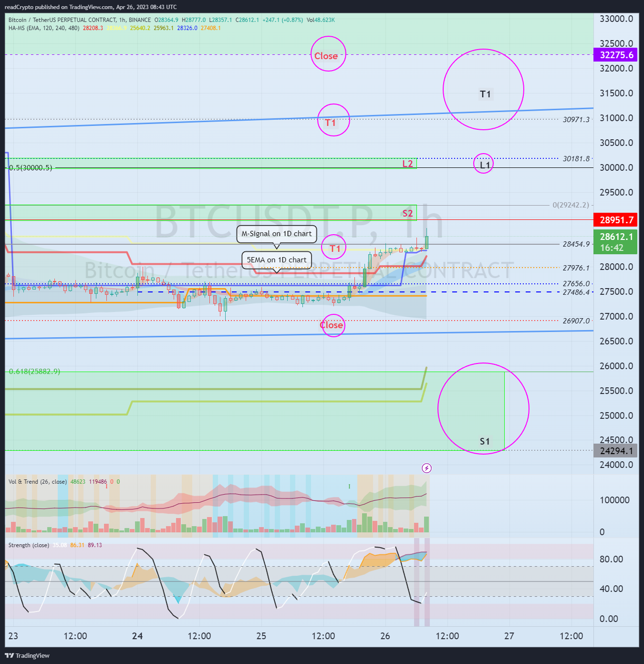Image resolution: width=644 pixels, height=664 pixels.
Task: Click the gray 24294.1 price label
Action: (x=616, y=451)
